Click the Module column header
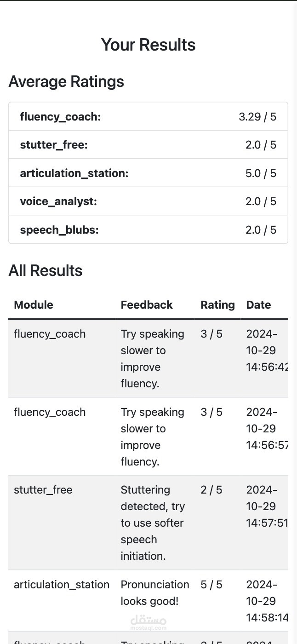 tap(34, 305)
